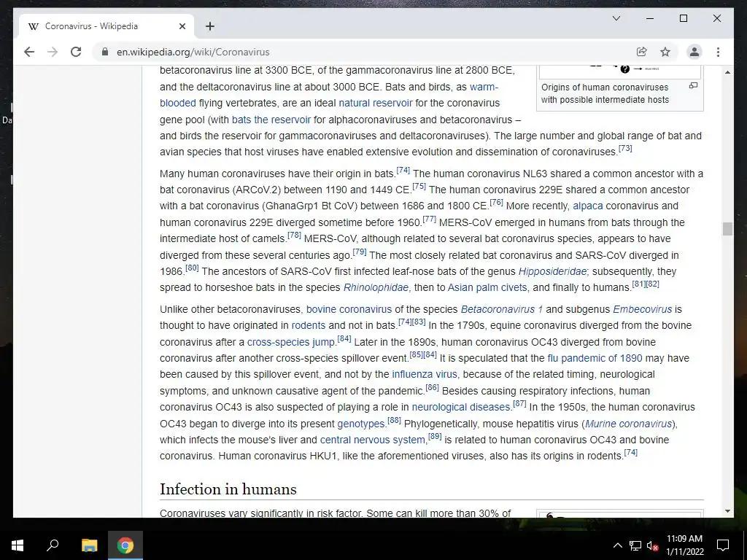Follow the Asian palm civets link
This screenshot has width=747, height=560.
pyautogui.click(x=487, y=287)
